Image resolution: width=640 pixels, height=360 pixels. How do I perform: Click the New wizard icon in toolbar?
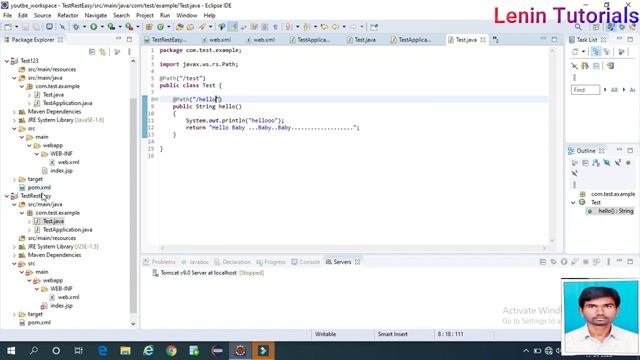coord(8,27)
